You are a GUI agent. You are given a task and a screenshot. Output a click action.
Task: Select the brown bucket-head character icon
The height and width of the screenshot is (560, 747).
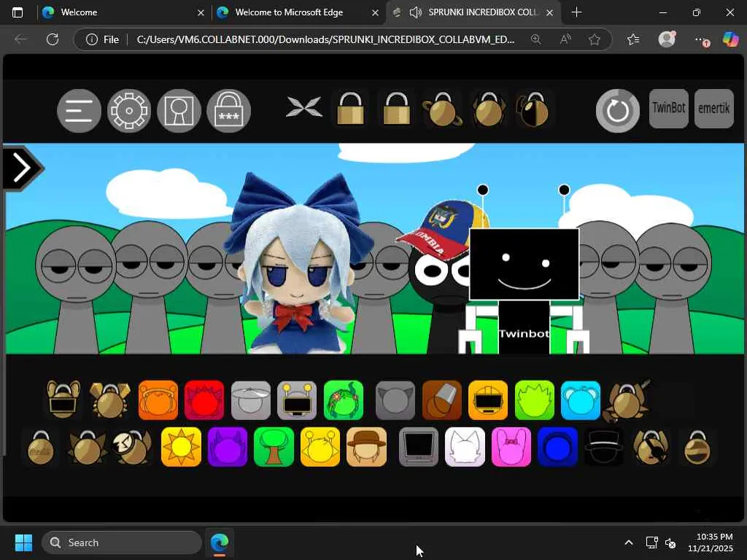(x=441, y=400)
